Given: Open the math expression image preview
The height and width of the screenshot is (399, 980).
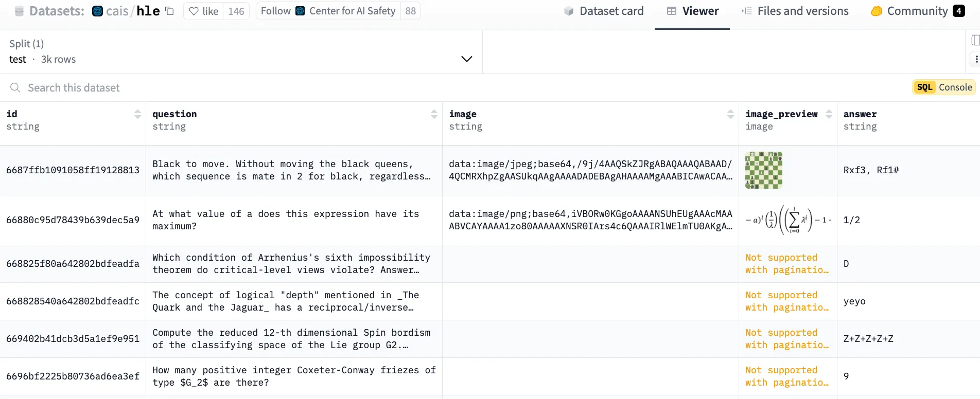Looking at the screenshot, I should point(787,220).
